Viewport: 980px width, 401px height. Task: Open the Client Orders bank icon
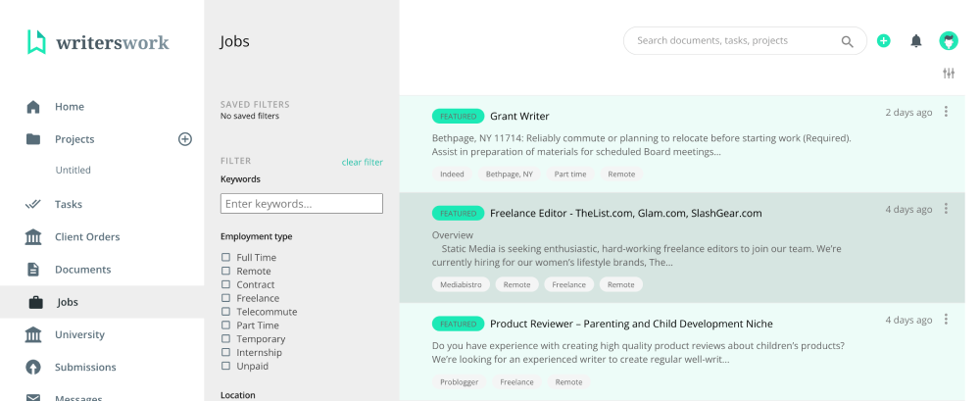(x=33, y=237)
